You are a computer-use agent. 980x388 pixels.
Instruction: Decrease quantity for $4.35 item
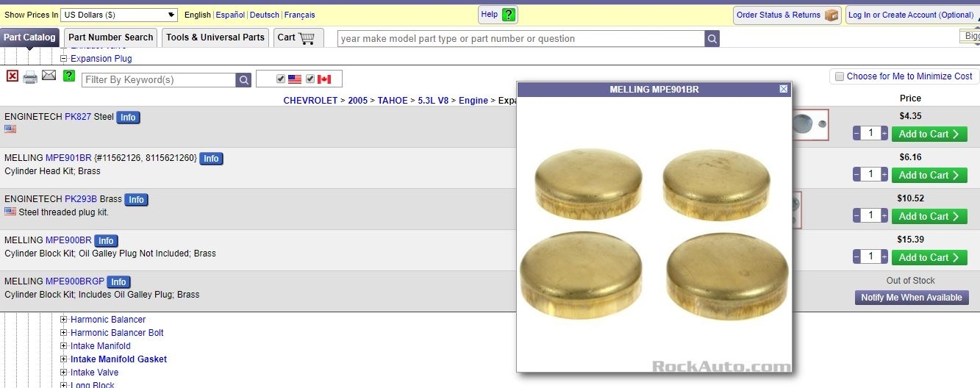click(x=856, y=134)
